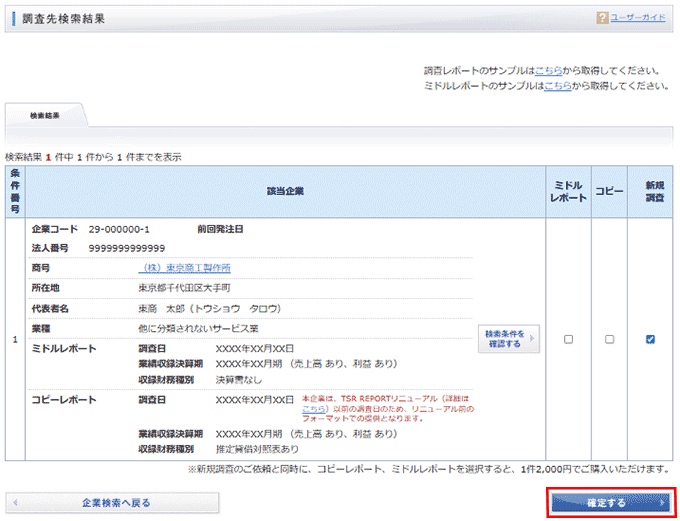Uncheck the 新規調査 checkbox for row 1
This screenshot has height=521, width=680.
[x=650, y=339]
